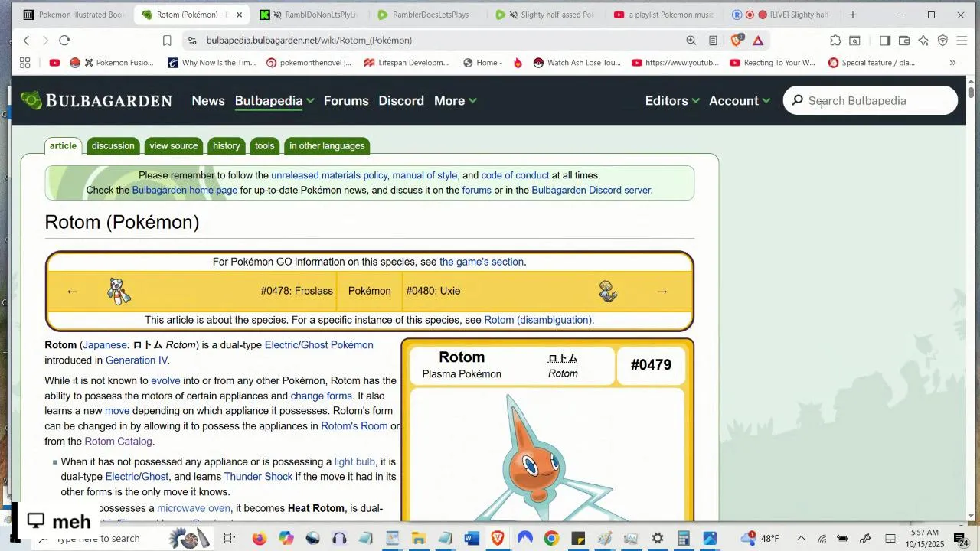This screenshot has height=551, width=980.
Task: Switch to a playlist Pokemon music tab
Action: 664,15
